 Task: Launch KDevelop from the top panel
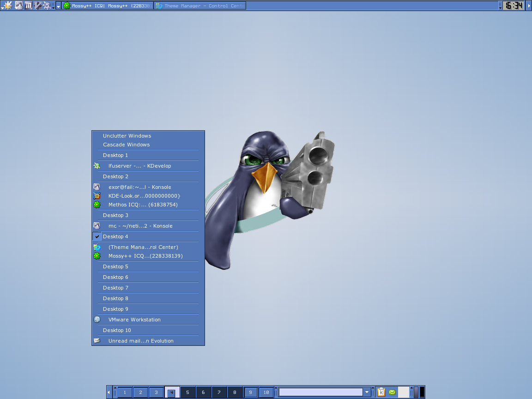coord(47,6)
